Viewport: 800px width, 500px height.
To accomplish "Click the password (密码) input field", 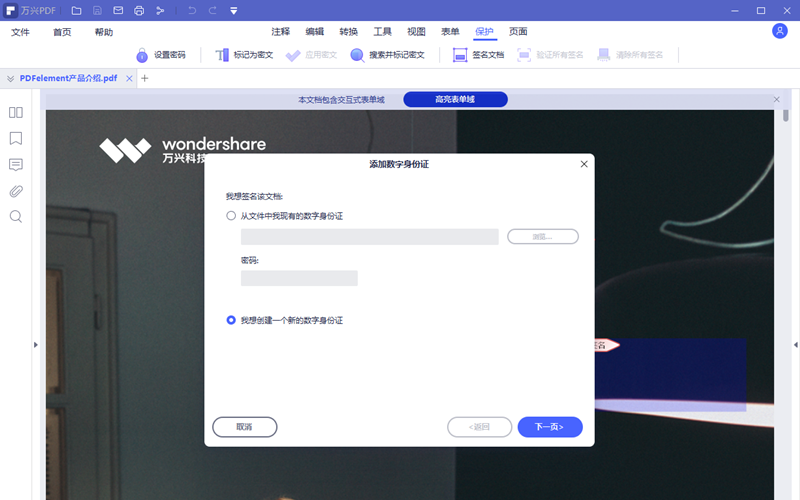I will tap(299, 278).
